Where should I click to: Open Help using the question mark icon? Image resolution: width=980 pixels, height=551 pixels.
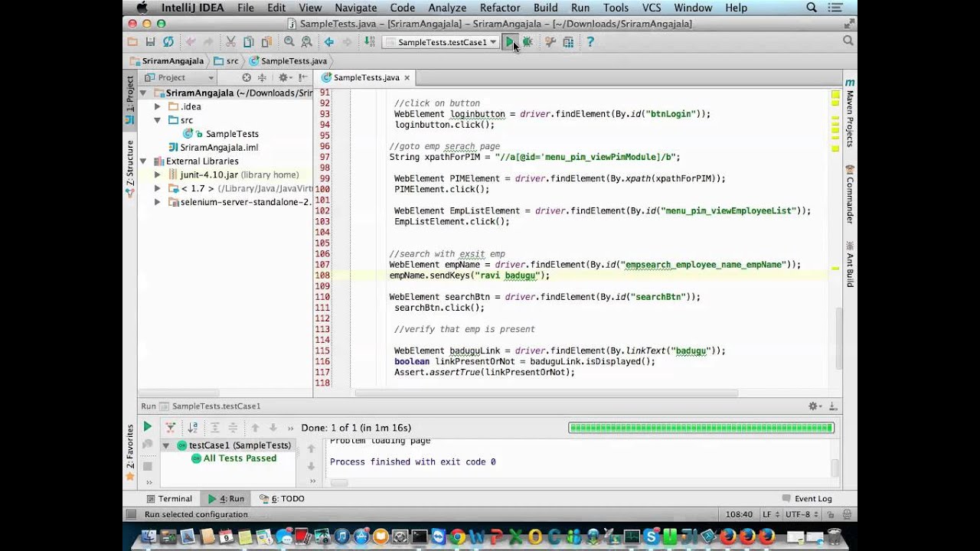pos(590,42)
